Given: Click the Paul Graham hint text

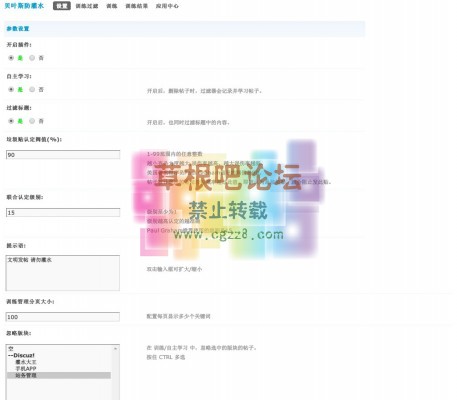Looking at the screenshot, I should click(x=189, y=230).
